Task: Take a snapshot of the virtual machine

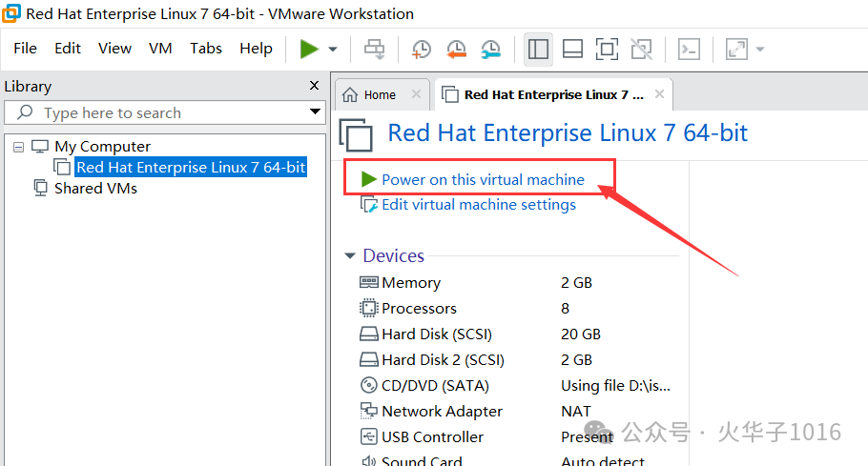Action: [422, 50]
